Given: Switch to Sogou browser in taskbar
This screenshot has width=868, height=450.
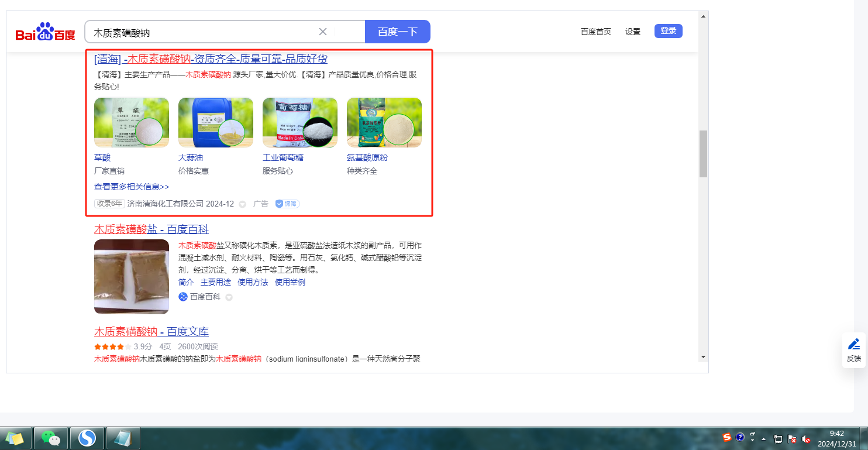Looking at the screenshot, I should (87, 438).
